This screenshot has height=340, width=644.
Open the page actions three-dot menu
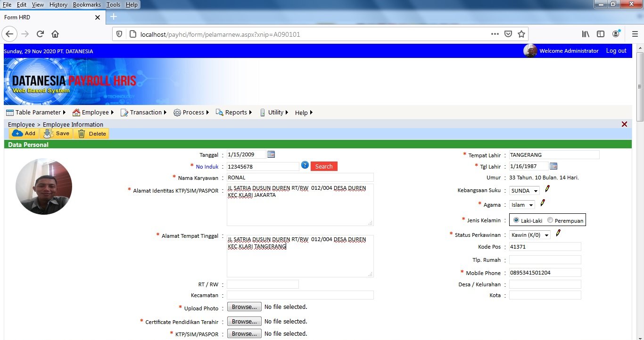(495, 34)
